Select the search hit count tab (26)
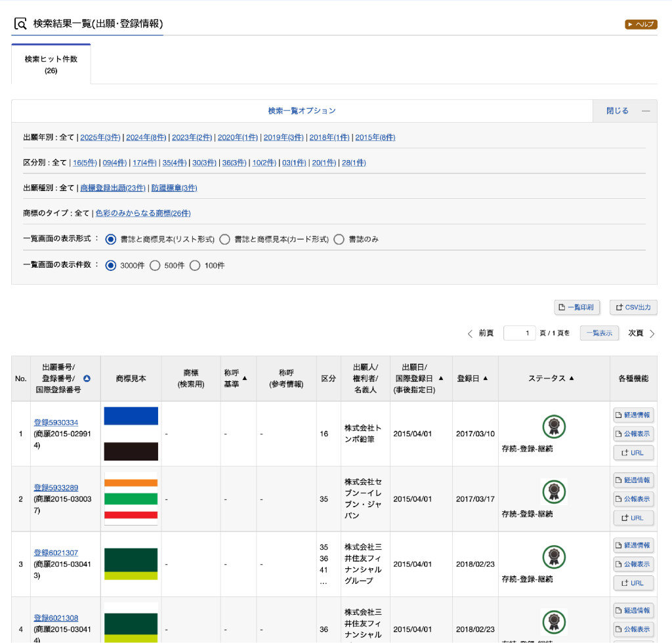Image resolution: width=672 pixels, height=643 pixels. coord(51,64)
